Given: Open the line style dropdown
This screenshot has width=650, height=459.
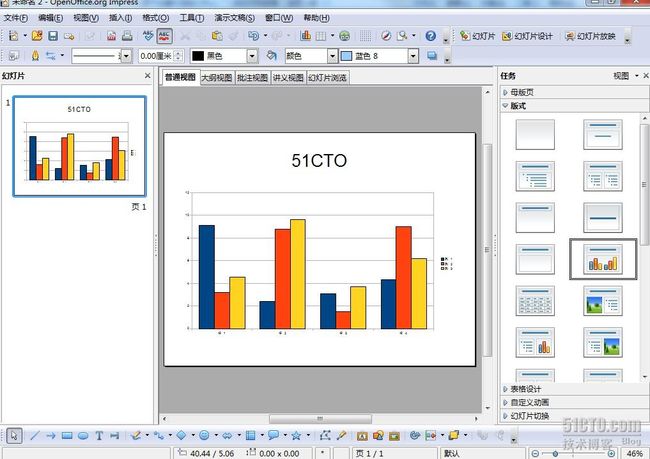Looking at the screenshot, I should (x=126, y=56).
